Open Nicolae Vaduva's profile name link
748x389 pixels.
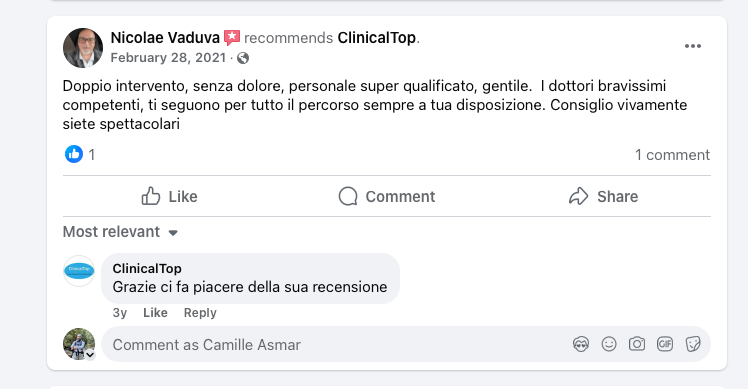pos(165,38)
